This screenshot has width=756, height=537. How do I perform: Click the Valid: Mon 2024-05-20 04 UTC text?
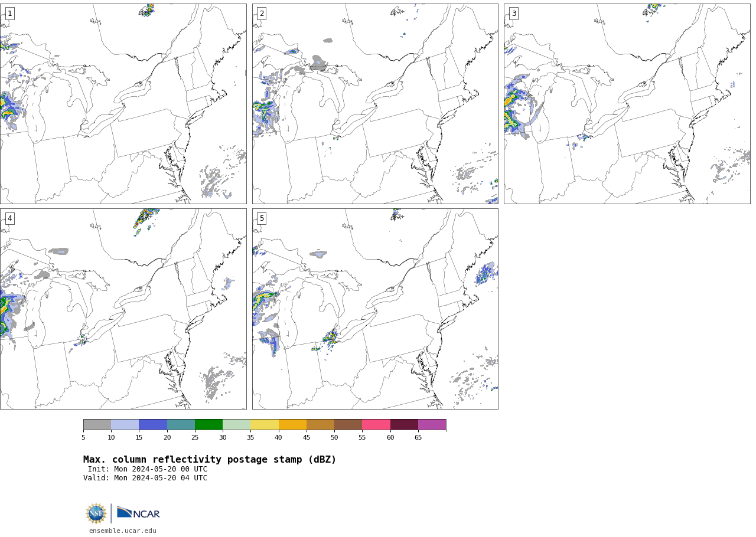pyautogui.click(x=145, y=478)
